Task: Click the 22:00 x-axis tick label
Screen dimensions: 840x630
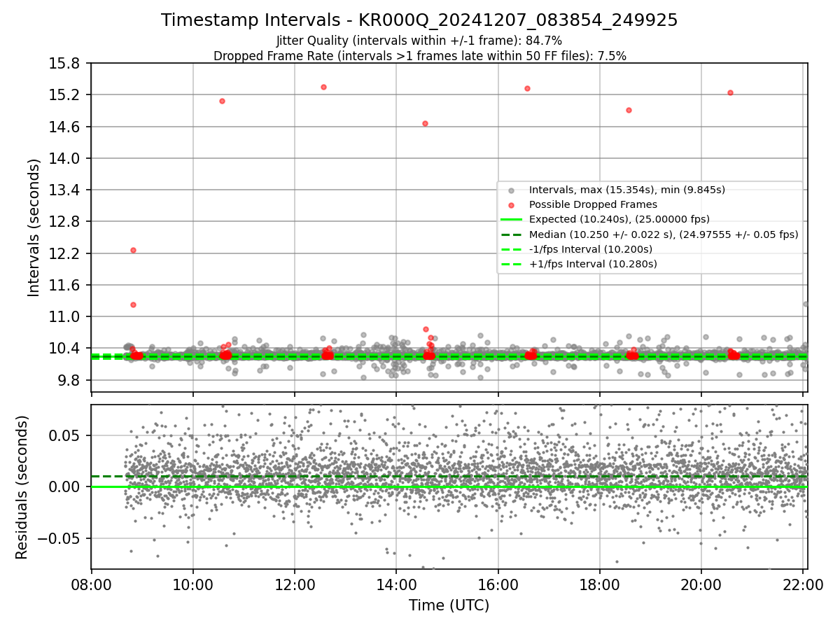Action: point(802,584)
